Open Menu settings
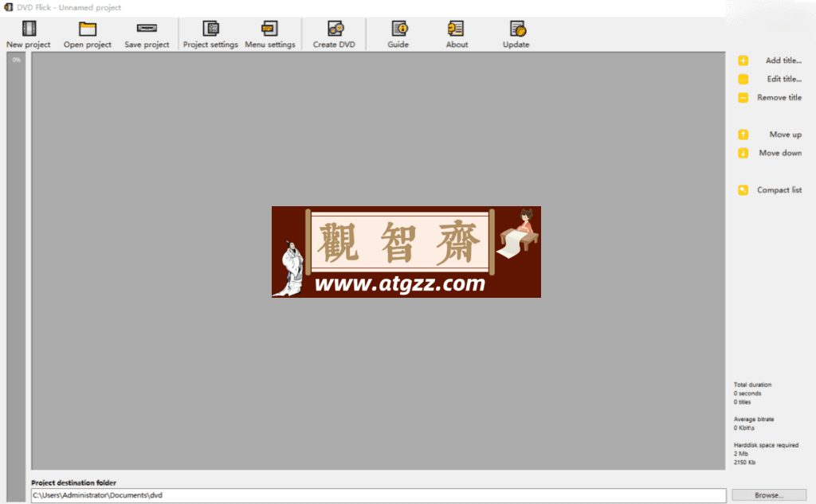 (269, 34)
